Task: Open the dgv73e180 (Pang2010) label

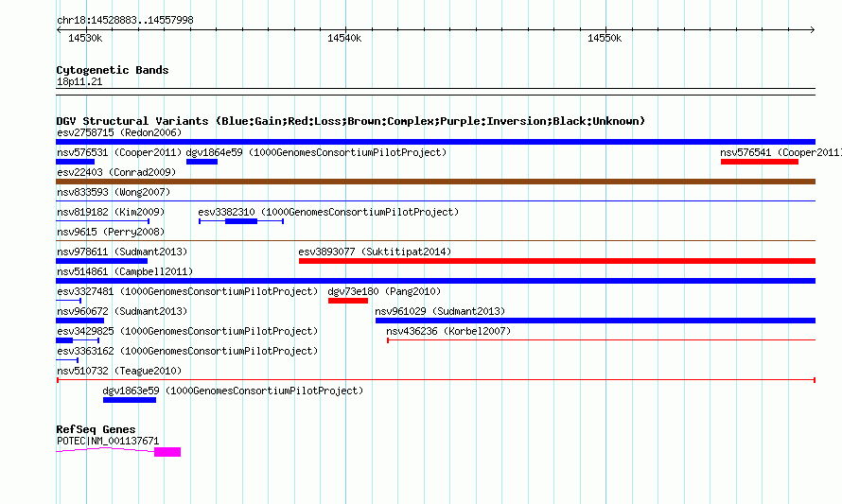Action: 384,291
